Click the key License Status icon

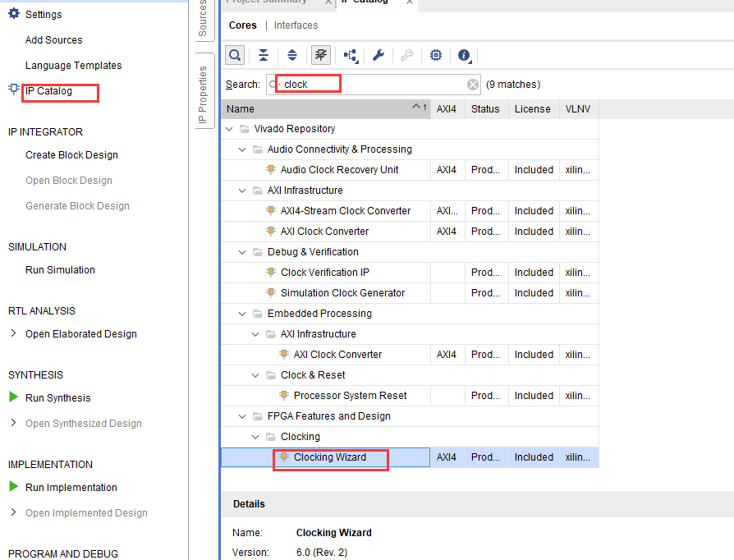[x=406, y=55]
